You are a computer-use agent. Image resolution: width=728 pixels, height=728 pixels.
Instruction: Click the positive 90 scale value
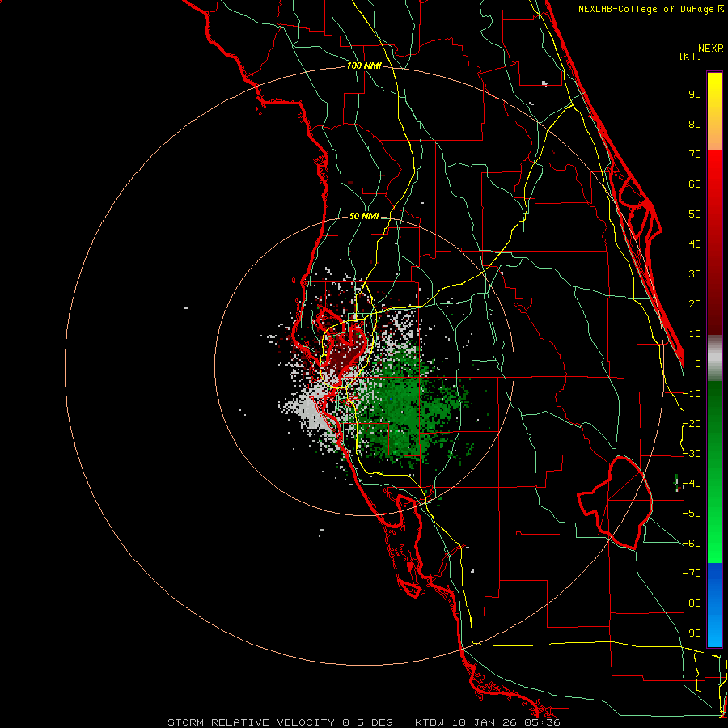[695, 95]
